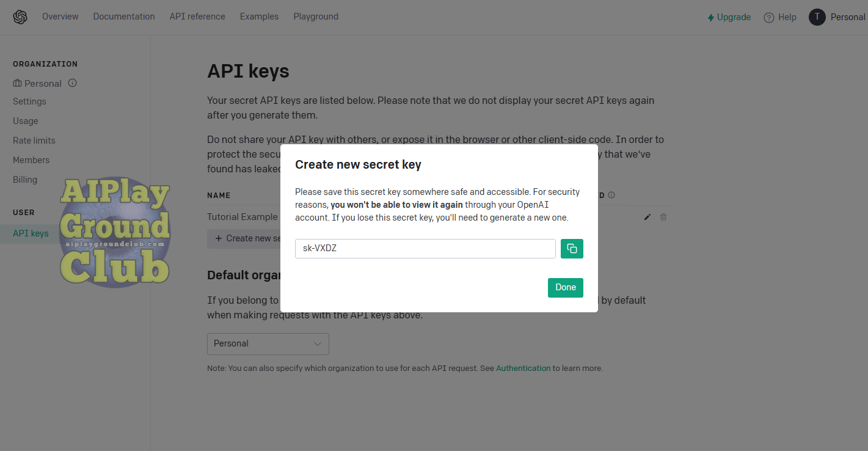Click the Create new secret key dialog title
Image resolution: width=868 pixels, height=451 pixels.
click(x=359, y=164)
